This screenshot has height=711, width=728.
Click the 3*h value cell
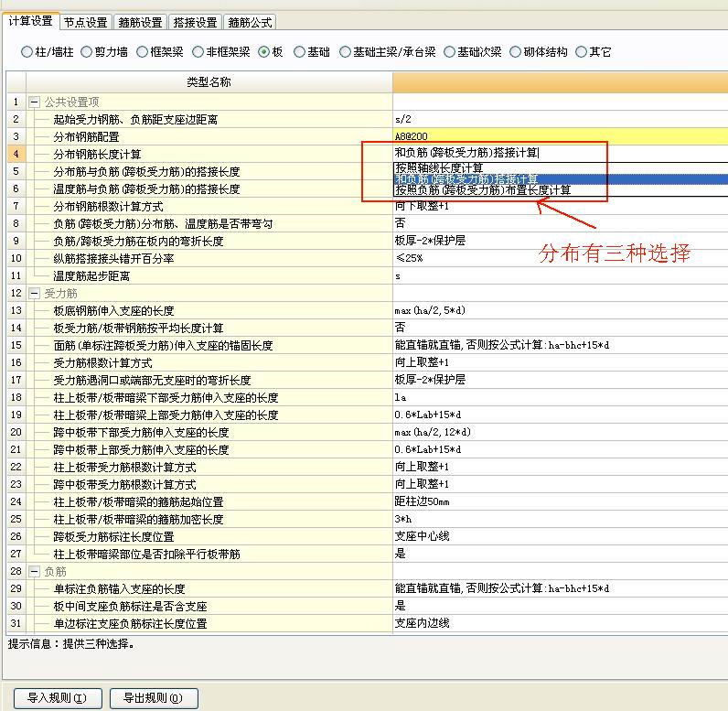coord(561,519)
